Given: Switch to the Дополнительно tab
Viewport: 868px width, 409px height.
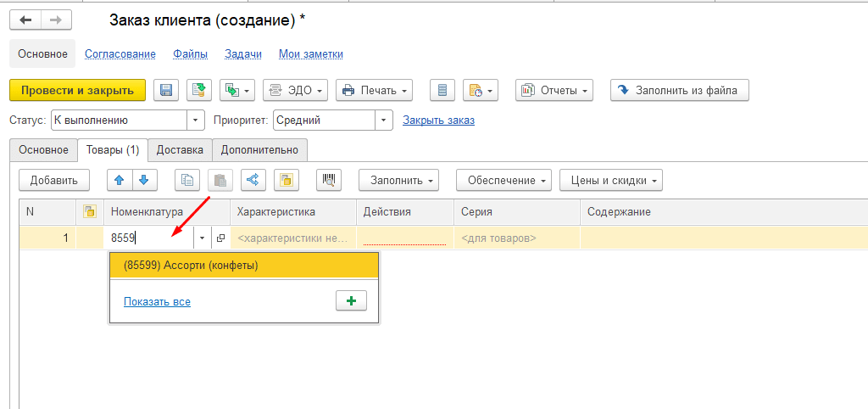Looking at the screenshot, I should click(x=259, y=150).
